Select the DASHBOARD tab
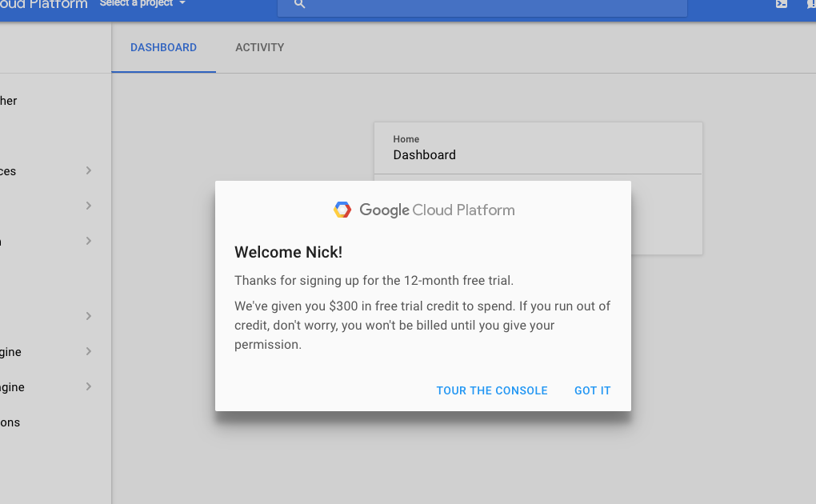This screenshot has width=816, height=504. click(x=163, y=48)
